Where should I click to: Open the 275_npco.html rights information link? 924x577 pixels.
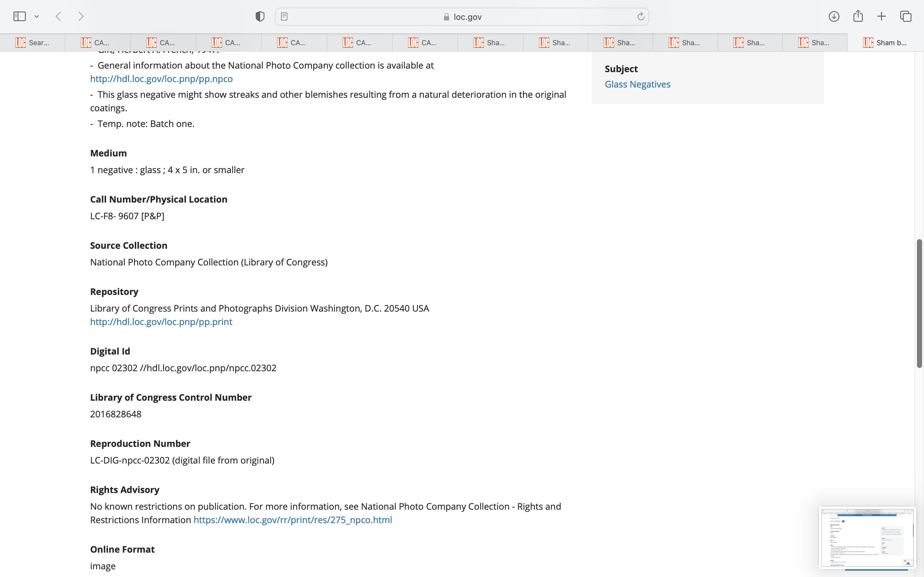(293, 520)
